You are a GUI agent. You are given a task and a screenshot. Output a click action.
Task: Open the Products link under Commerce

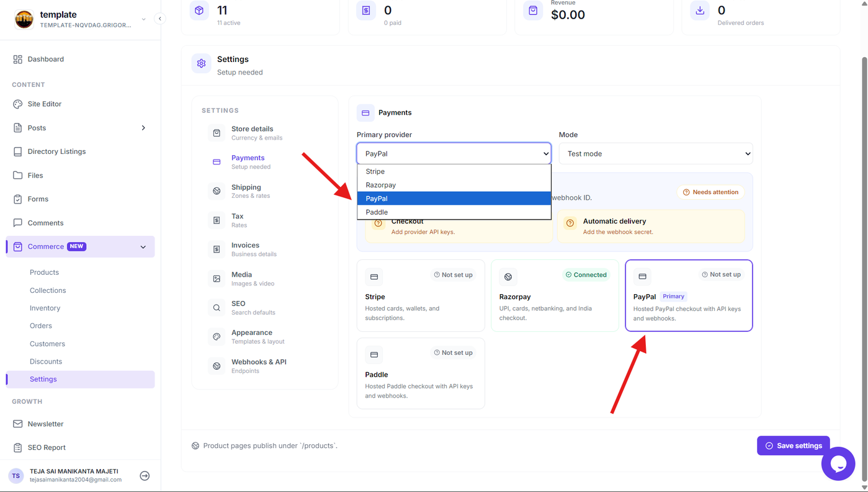click(44, 272)
